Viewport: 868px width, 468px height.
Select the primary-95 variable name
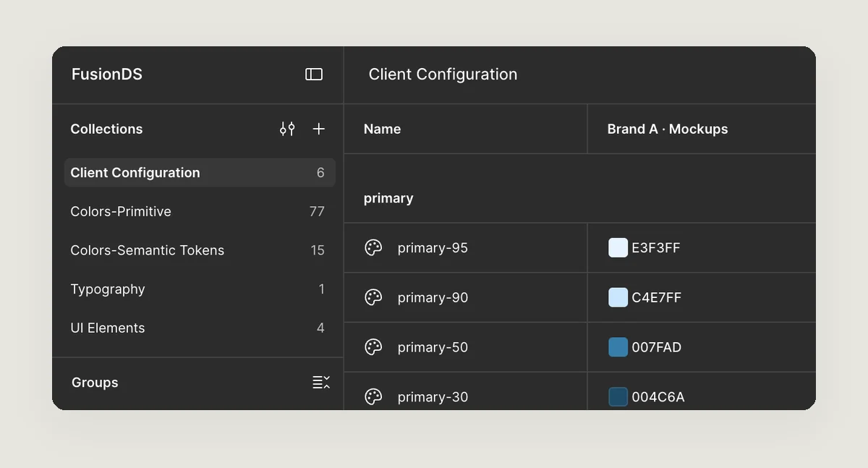[x=433, y=248]
